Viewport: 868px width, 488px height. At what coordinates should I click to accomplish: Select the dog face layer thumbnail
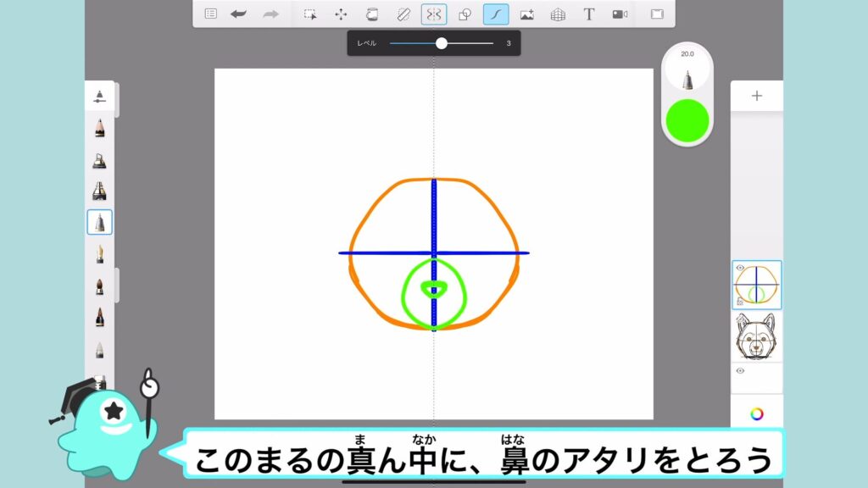(x=757, y=337)
